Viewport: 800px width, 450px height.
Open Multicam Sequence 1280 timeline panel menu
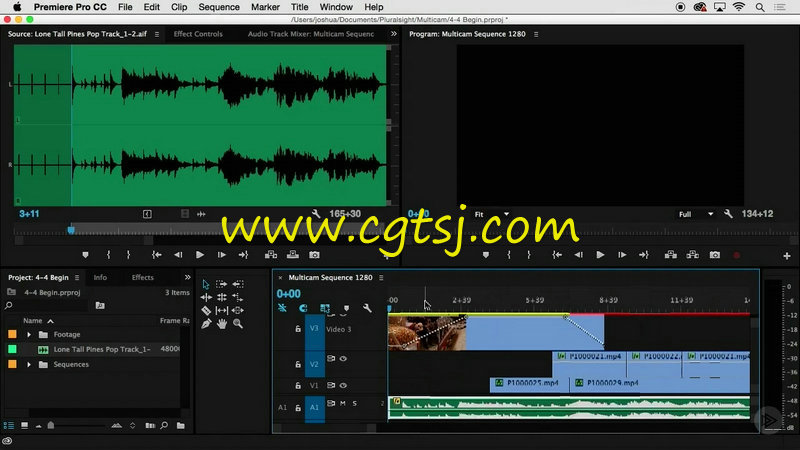tap(381, 278)
